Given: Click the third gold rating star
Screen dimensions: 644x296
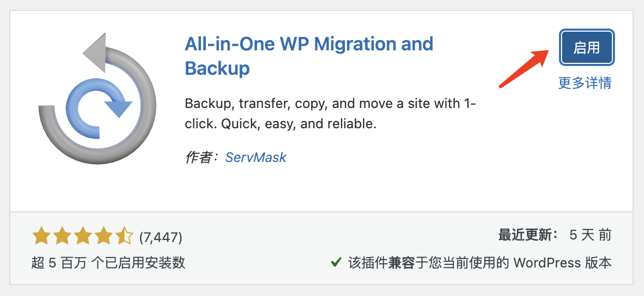Looking at the screenshot, I should click(x=83, y=237).
